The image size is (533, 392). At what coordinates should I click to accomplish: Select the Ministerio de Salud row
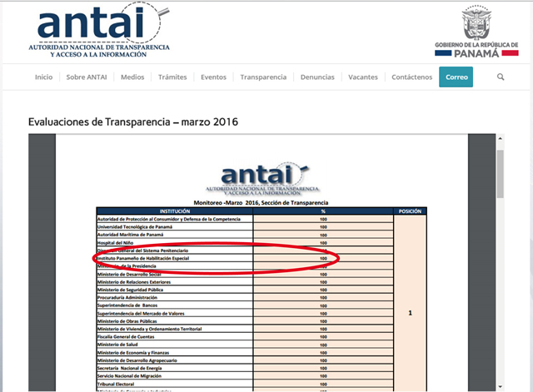pos(245,345)
